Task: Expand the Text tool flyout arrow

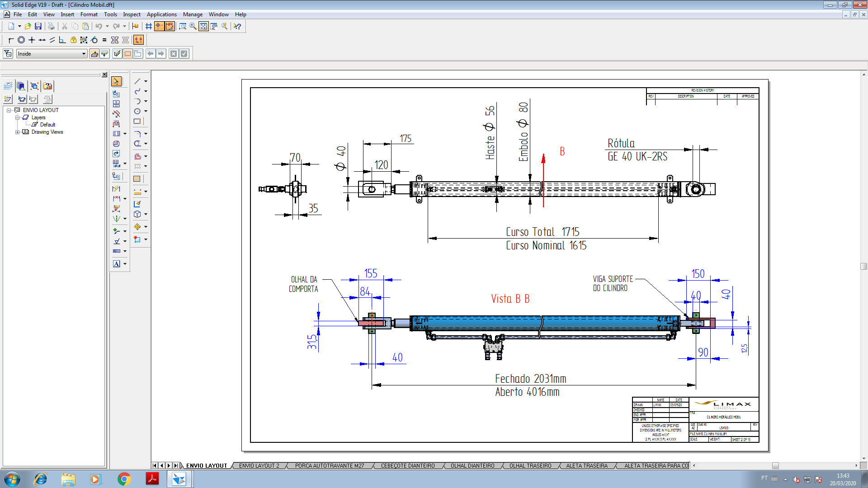Action: point(125,263)
